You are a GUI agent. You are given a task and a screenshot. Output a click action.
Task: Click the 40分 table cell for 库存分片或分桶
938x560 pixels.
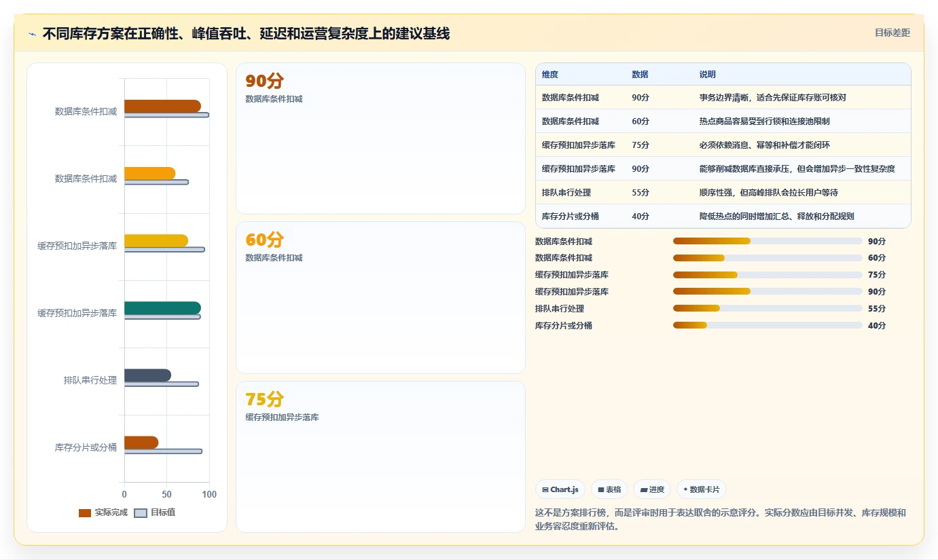tap(641, 217)
